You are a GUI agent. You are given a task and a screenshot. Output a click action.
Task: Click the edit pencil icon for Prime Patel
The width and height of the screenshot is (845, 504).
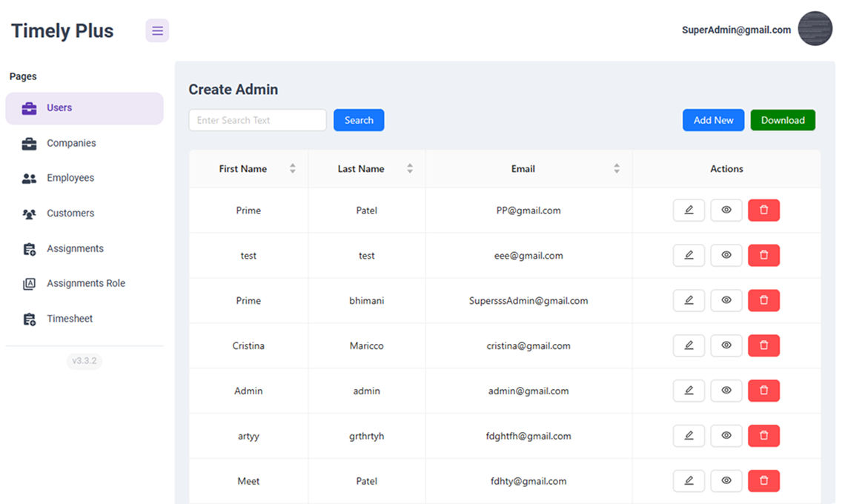[689, 210]
